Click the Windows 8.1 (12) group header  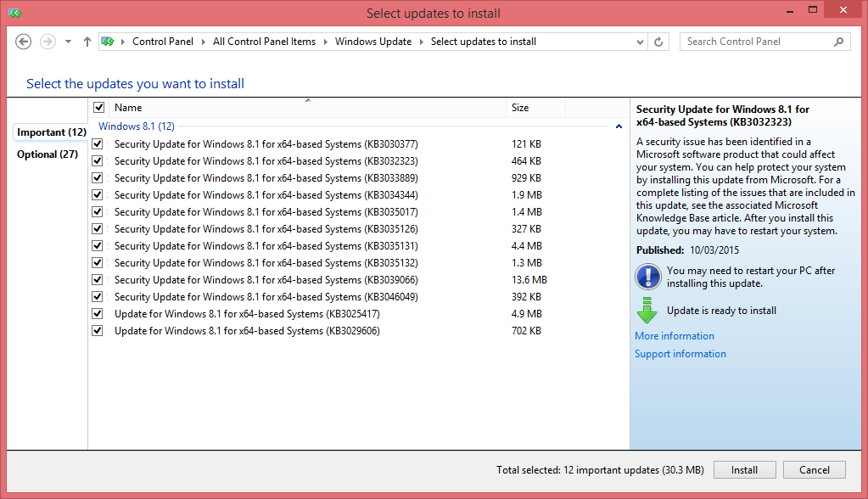tap(136, 126)
